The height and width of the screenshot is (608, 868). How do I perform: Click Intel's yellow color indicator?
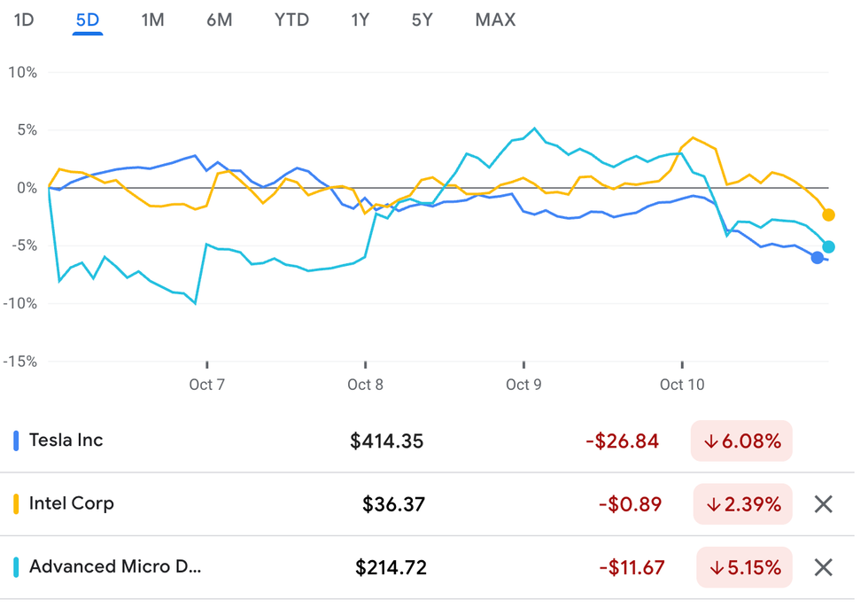[16, 504]
